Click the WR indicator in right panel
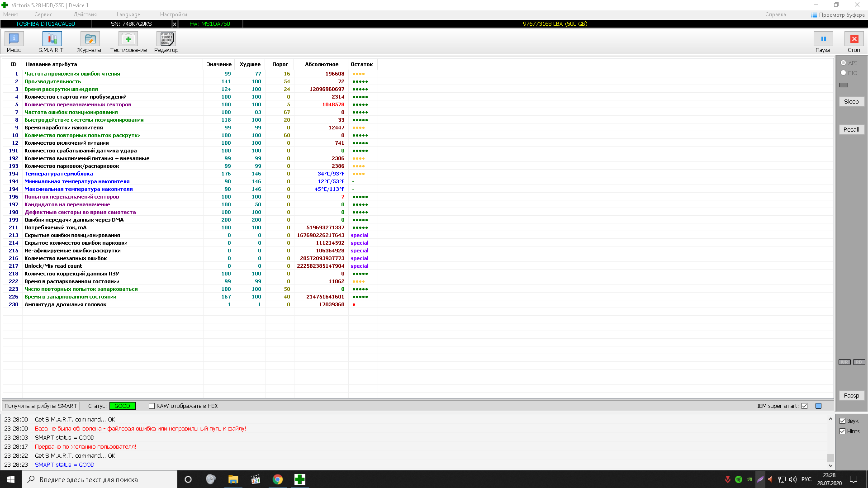The image size is (868, 488). coord(844,362)
